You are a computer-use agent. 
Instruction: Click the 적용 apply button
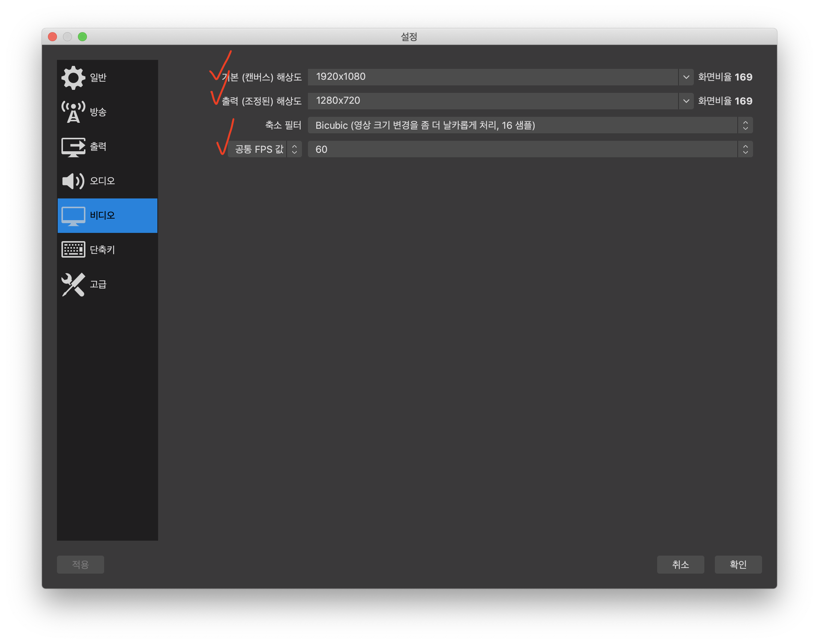tap(80, 565)
